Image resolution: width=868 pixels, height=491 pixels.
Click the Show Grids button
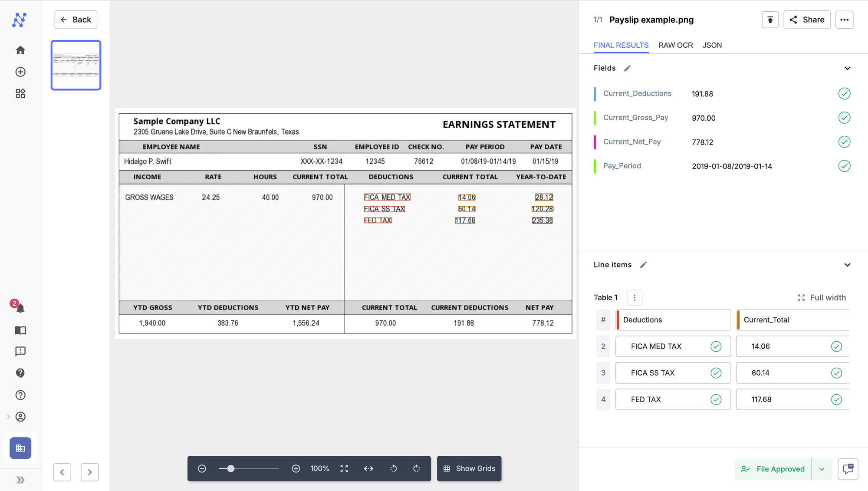[469, 468]
